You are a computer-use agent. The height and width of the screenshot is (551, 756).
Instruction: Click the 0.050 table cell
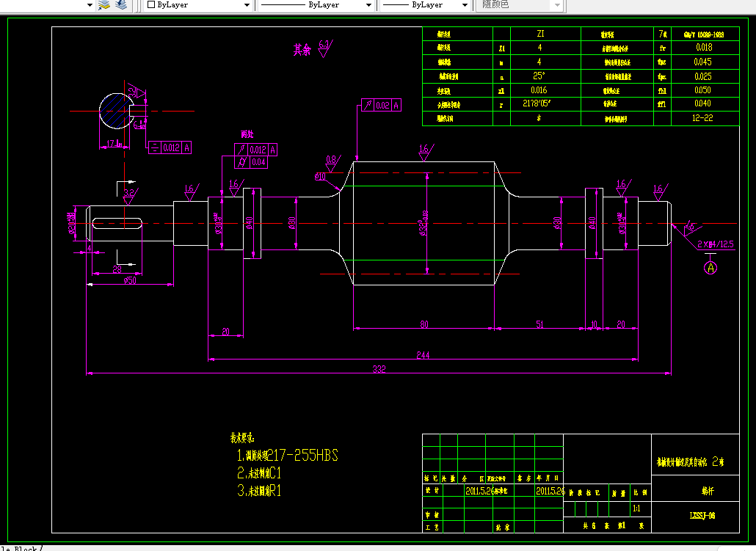pyautogui.click(x=702, y=90)
